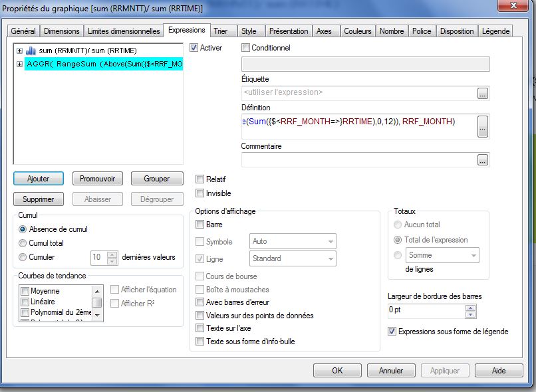The height and width of the screenshot is (392, 536).
Task: Open the Dimensions tab
Action: click(x=62, y=31)
